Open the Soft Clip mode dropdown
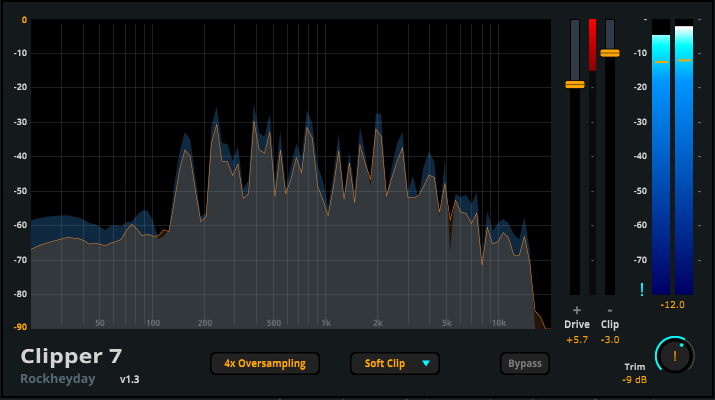This screenshot has height=400, width=715. click(x=395, y=364)
